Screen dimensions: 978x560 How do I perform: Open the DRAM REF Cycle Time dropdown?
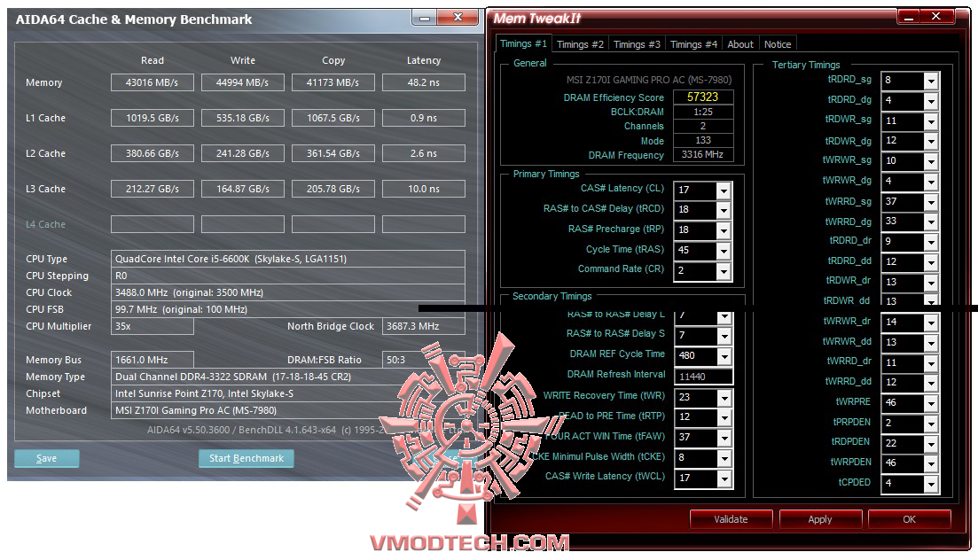click(x=724, y=356)
